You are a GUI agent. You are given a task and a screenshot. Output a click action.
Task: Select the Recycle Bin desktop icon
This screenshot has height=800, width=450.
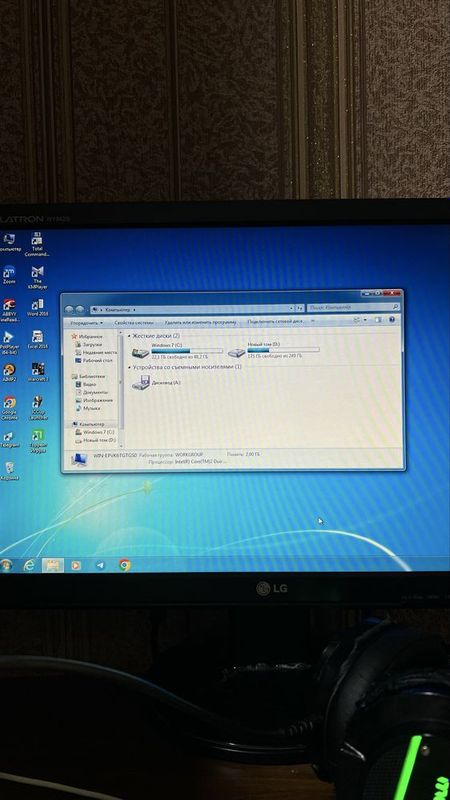[9, 471]
